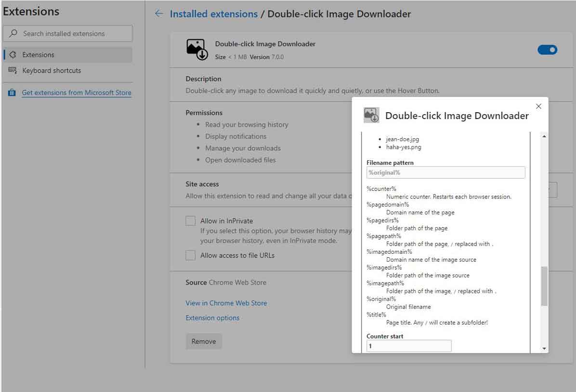This screenshot has width=576, height=392.
Task: Open Keyboard shortcuts in the sidebar
Action: [52, 71]
